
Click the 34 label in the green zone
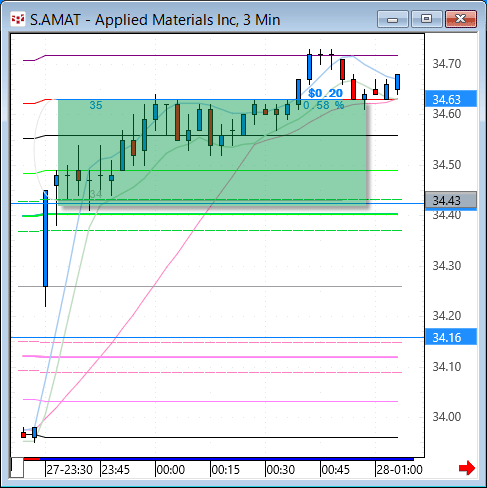point(96,194)
